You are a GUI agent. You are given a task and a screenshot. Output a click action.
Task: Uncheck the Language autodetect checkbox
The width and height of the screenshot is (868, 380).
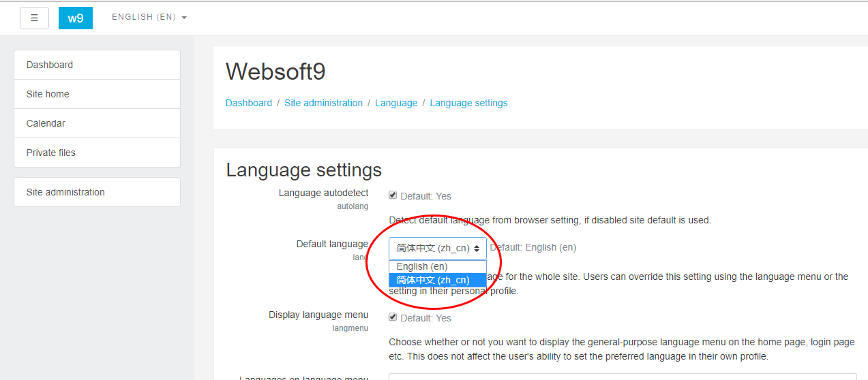[x=393, y=195]
